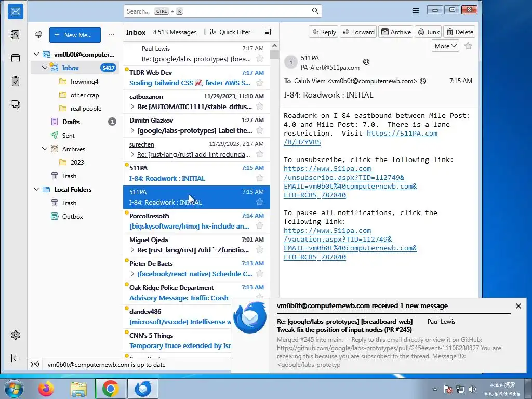
Task: Open the Mail space icon
Action: [x=15, y=11]
